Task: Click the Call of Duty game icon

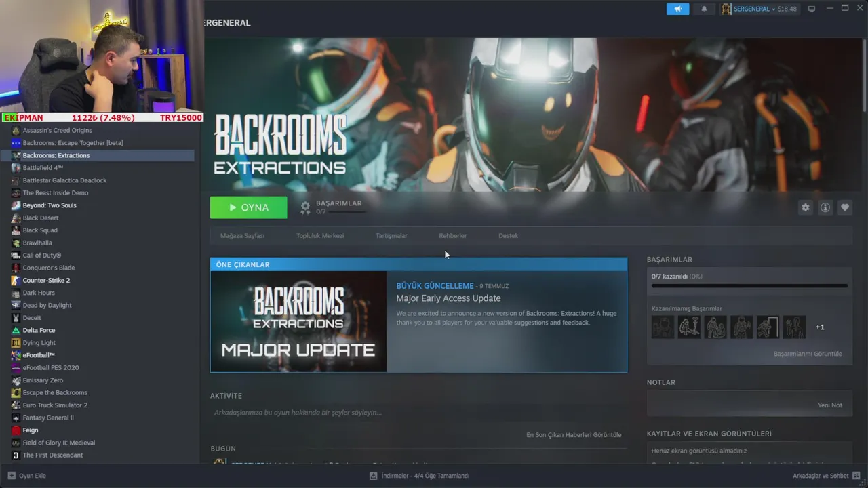Action: (16, 256)
